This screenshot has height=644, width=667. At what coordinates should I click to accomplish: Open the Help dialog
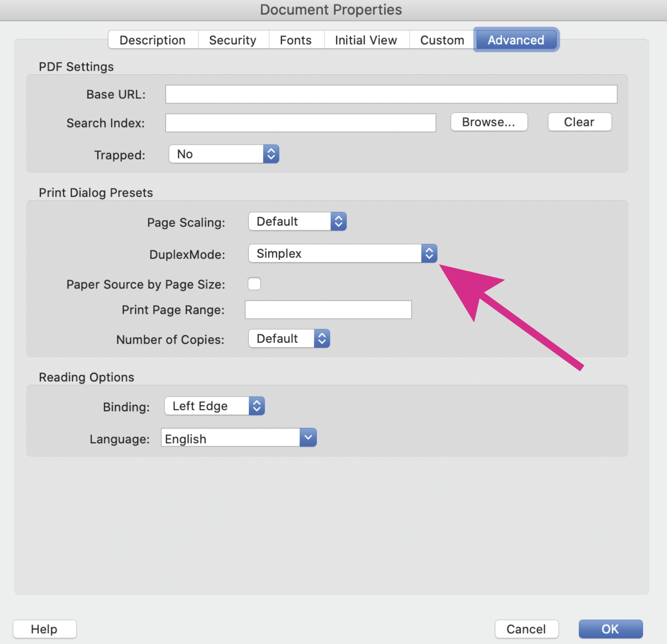(44, 629)
